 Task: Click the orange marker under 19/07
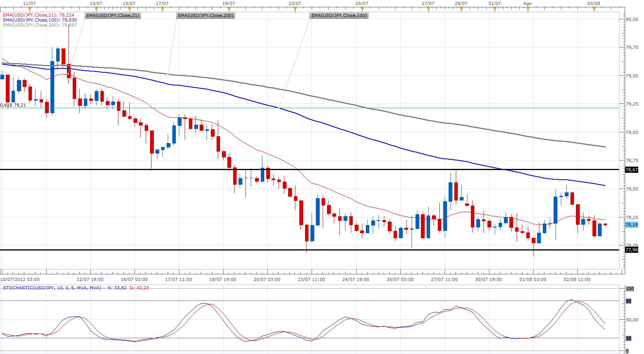click(x=229, y=9)
